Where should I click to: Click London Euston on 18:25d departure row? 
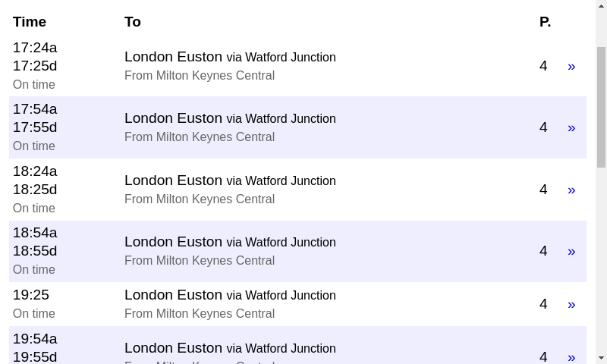pos(173,180)
